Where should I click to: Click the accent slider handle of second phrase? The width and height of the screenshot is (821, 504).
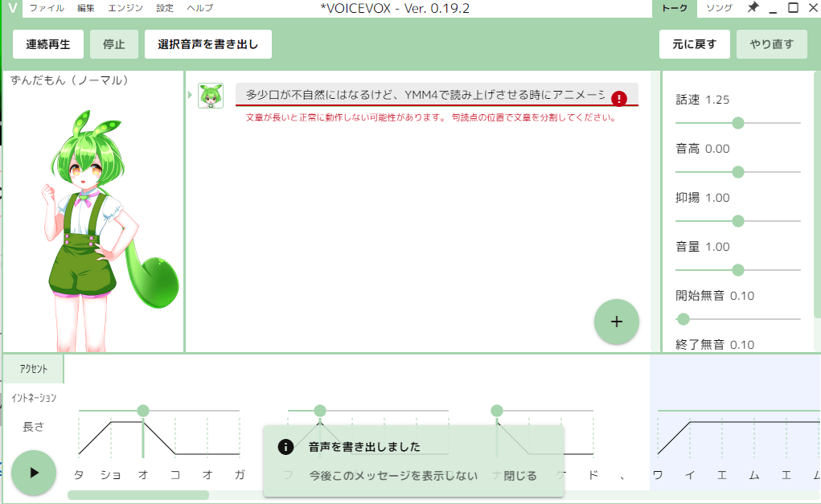pos(320,411)
